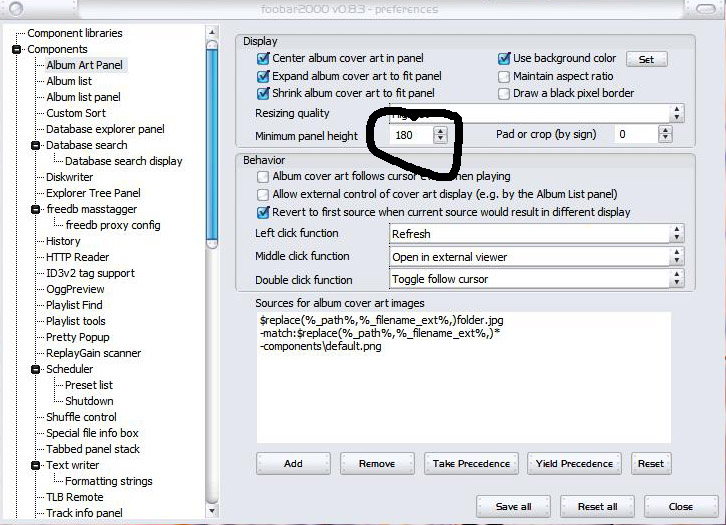Image resolution: width=726 pixels, height=525 pixels.
Task: Click the Reset button beside Yield Precedence
Action: click(x=651, y=463)
